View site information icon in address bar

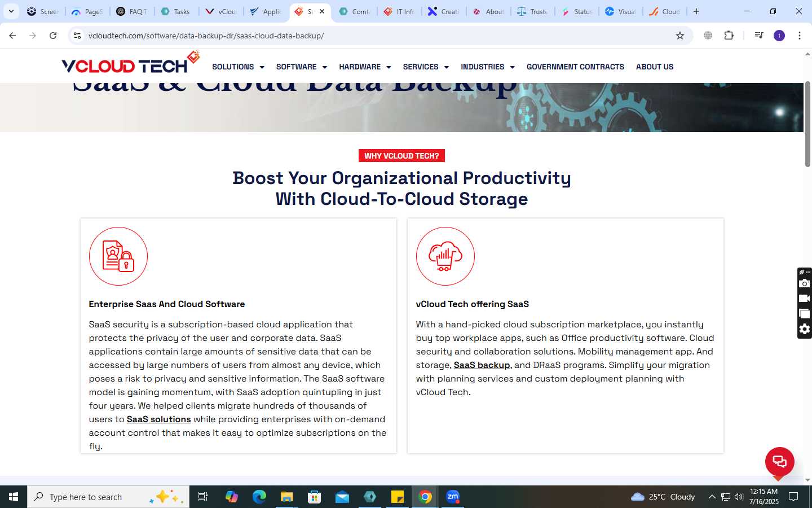tap(77, 36)
